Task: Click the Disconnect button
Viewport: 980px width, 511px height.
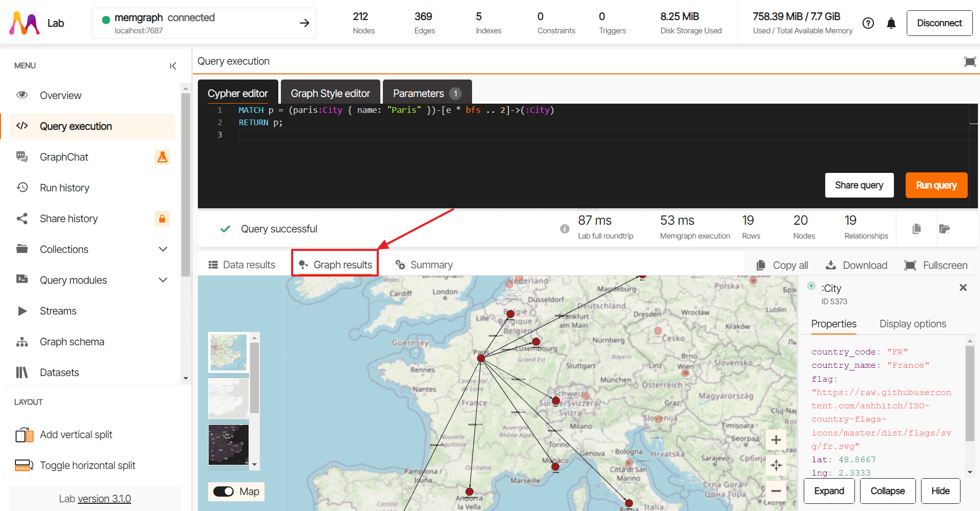Action: pyautogui.click(x=940, y=23)
